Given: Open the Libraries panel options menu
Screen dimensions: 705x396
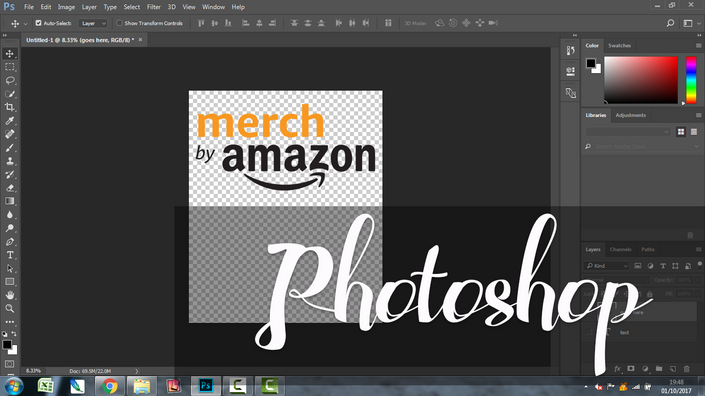Looking at the screenshot, I should tap(698, 115).
